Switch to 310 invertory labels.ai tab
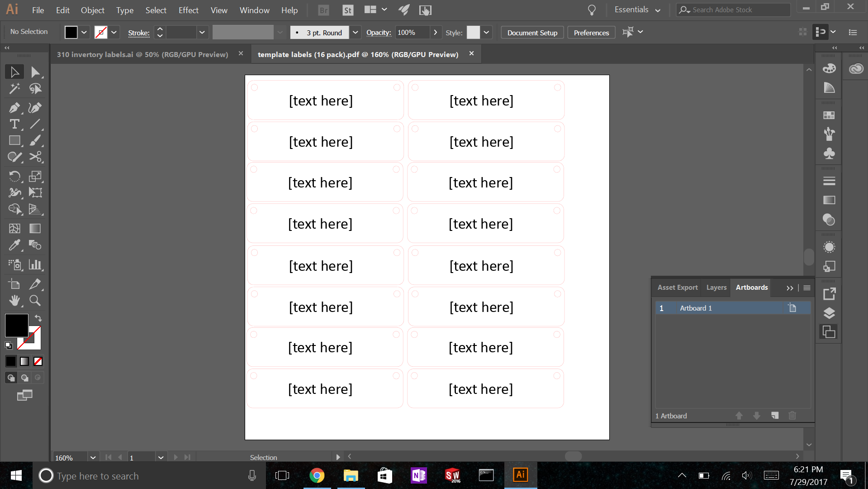Image resolution: width=868 pixels, height=489 pixels. click(142, 54)
